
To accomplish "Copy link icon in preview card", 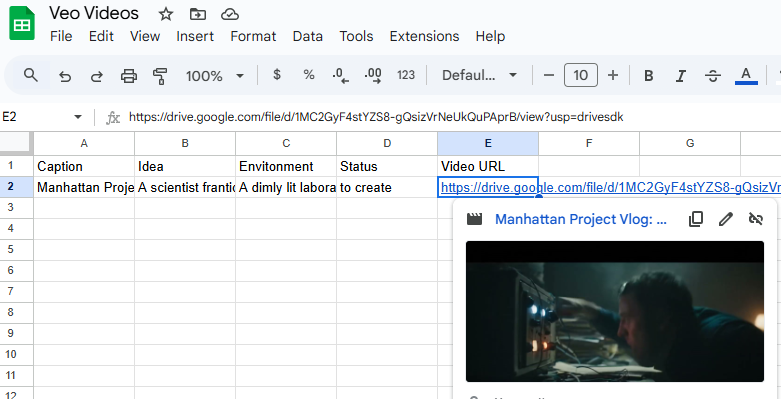I will tap(696, 219).
